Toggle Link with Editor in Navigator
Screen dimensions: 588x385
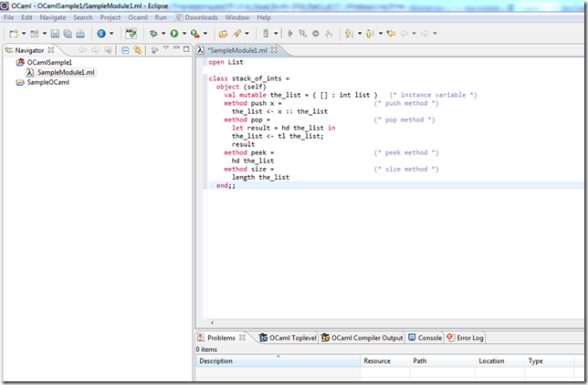click(x=137, y=50)
